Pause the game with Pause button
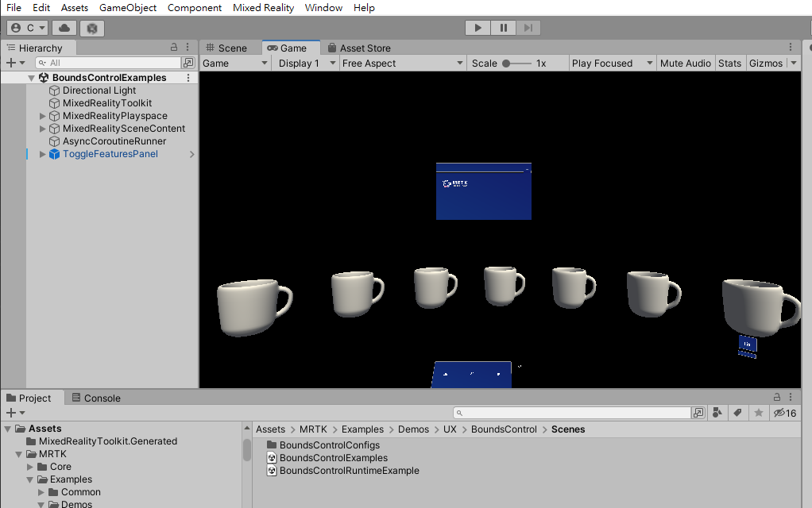The width and height of the screenshot is (812, 508). click(503, 28)
